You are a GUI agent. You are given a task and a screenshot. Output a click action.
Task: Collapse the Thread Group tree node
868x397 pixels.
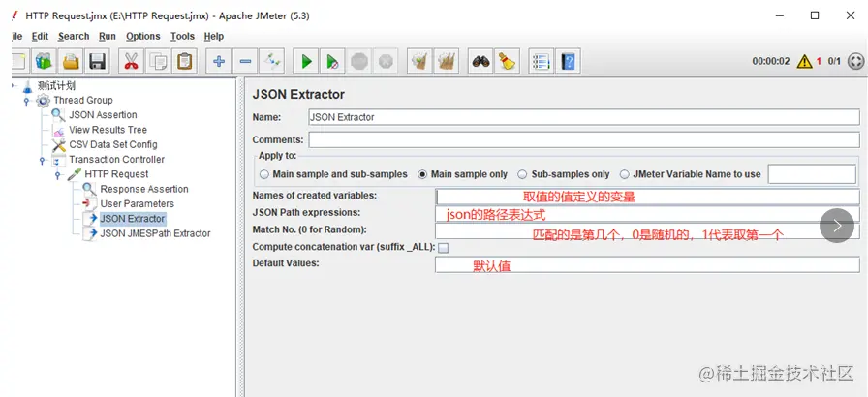click(x=26, y=101)
